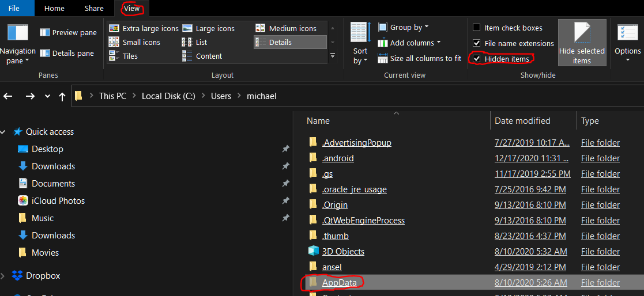Image resolution: width=644 pixels, height=296 pixels.
Task: Enable Item check boxes
Action: click(x=477, y=28)
